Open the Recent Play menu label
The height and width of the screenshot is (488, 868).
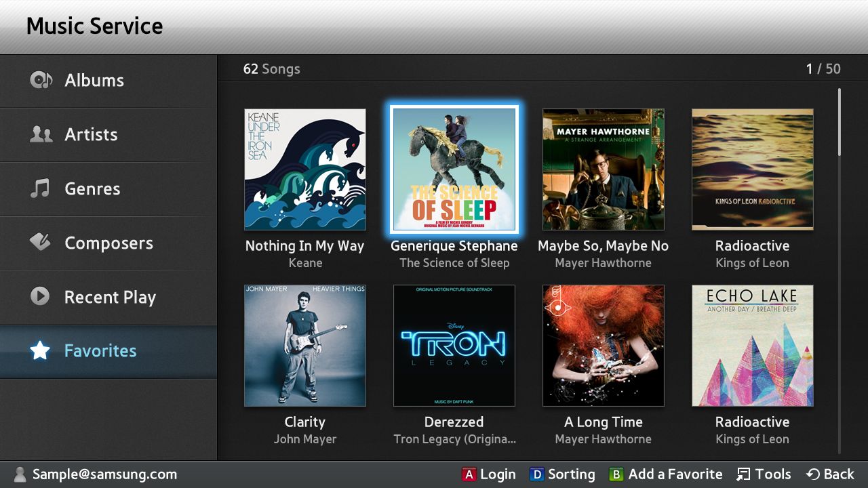pyautogui.click(x=110, y=298)
